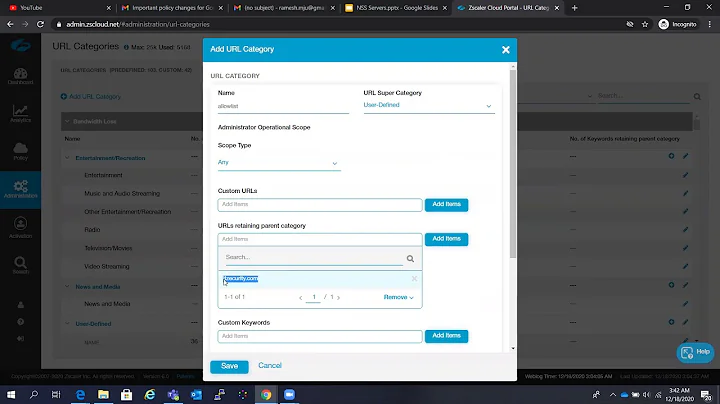Click the Search field in URL list
This screenshot has width=720, height=404.
(x=314, y=258)
